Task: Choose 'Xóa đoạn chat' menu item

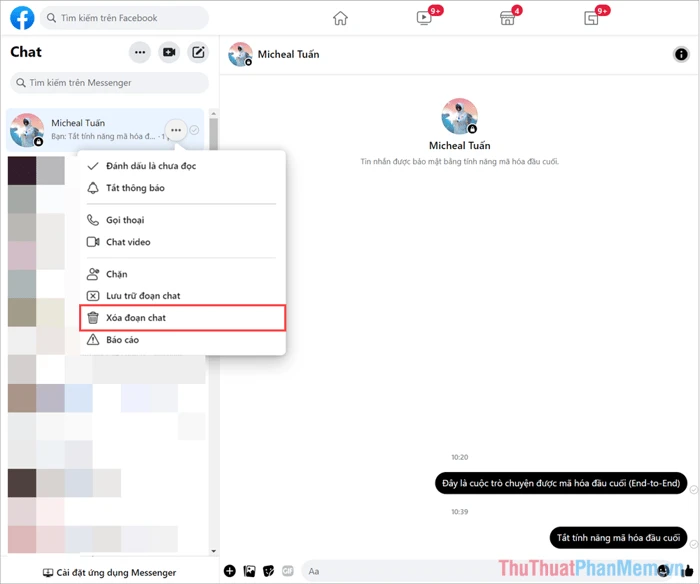Action: point(182,318)
